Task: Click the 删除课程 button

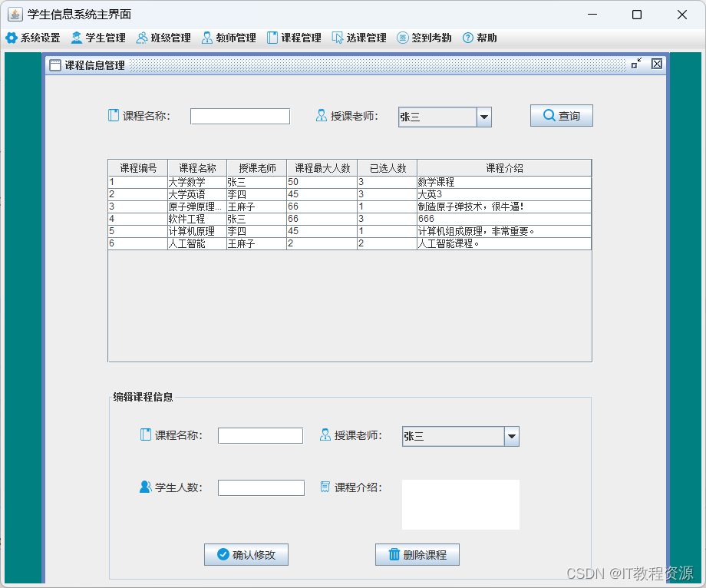Action: (417, 554)
